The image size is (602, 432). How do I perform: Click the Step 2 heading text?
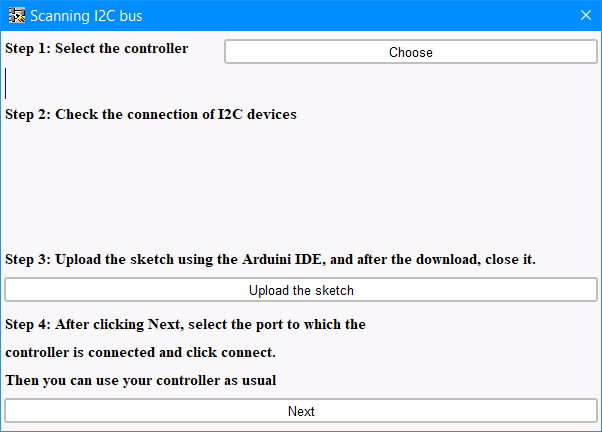point(150,114)
